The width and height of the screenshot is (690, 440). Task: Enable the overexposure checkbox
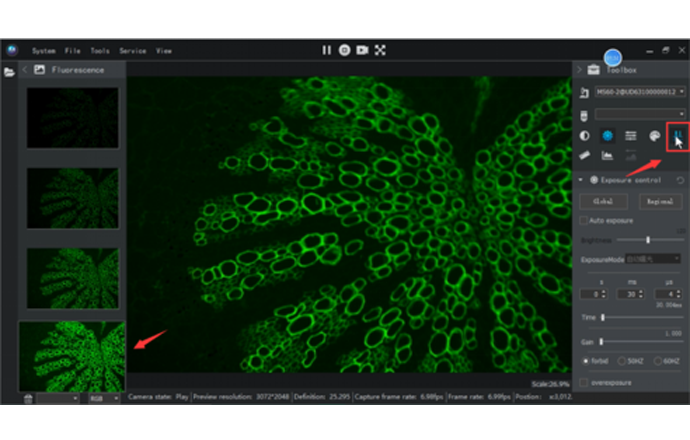(x=584, y=382)
